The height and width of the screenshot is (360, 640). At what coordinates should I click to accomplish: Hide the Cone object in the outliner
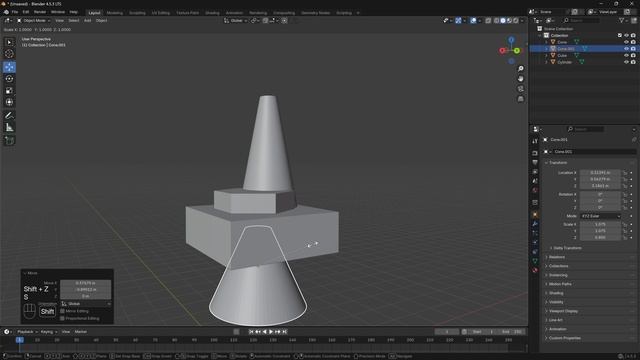pyautogui.click(x=626, y=42)
